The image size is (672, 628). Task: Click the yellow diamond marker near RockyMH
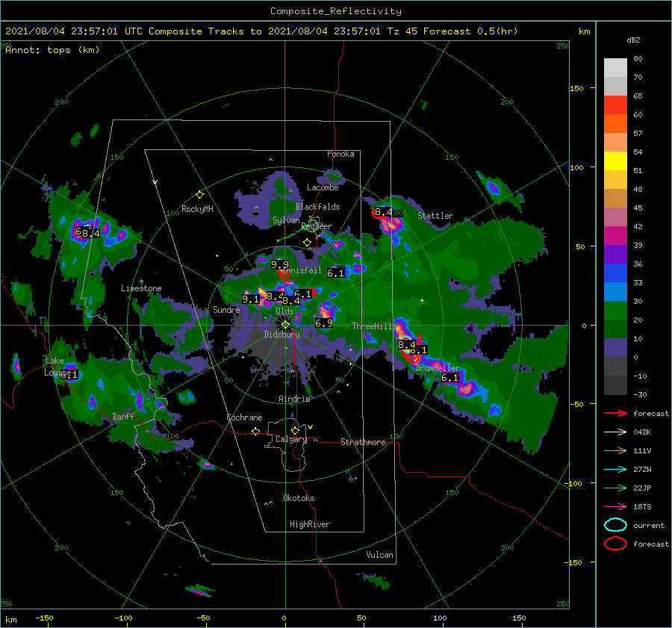click(199, 195)
